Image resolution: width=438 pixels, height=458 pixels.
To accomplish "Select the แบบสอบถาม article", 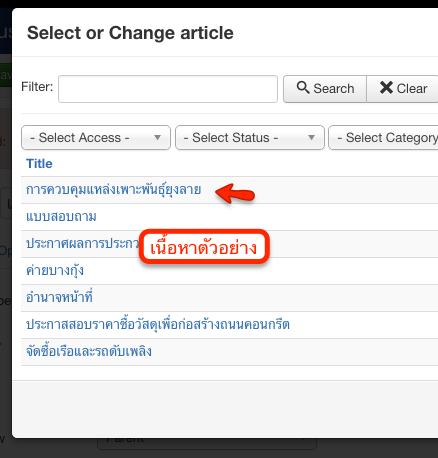I will pyautogui.click(x=61, y=217).
